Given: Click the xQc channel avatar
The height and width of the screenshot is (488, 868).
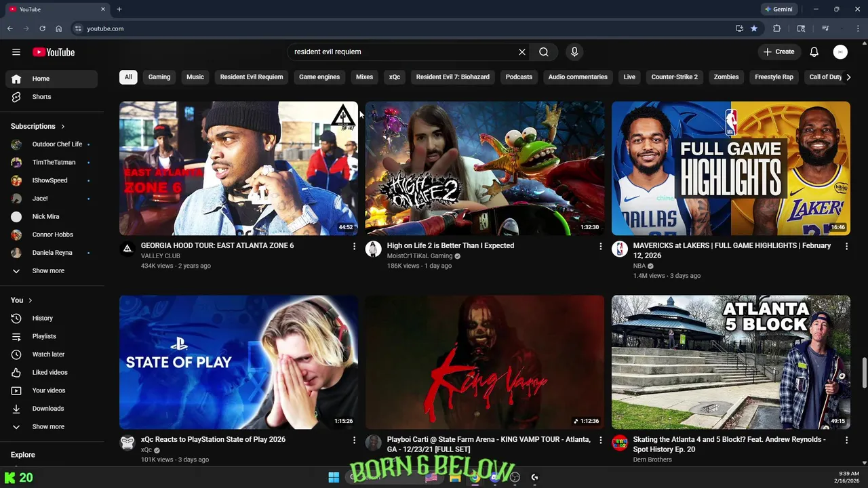Looking at the screenshot, I should tap(127, 443).
